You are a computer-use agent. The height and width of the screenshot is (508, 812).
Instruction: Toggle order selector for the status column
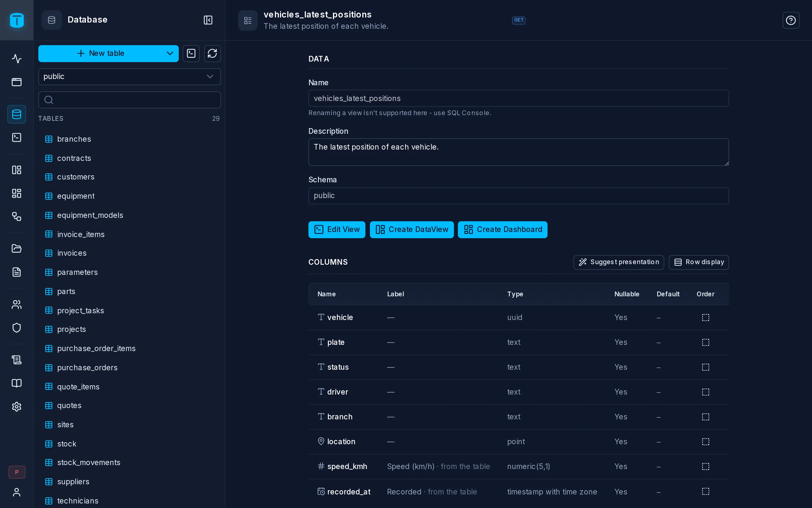(706, 367)
